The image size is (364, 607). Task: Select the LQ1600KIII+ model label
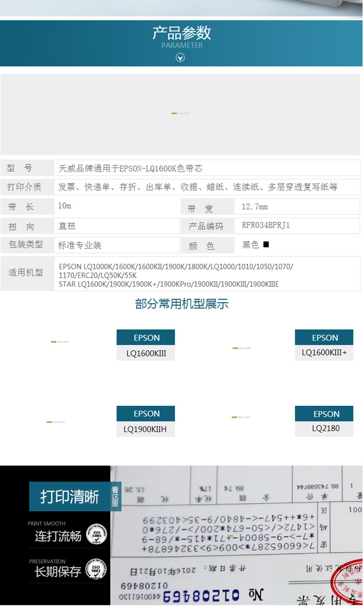[x=324, y=353]
